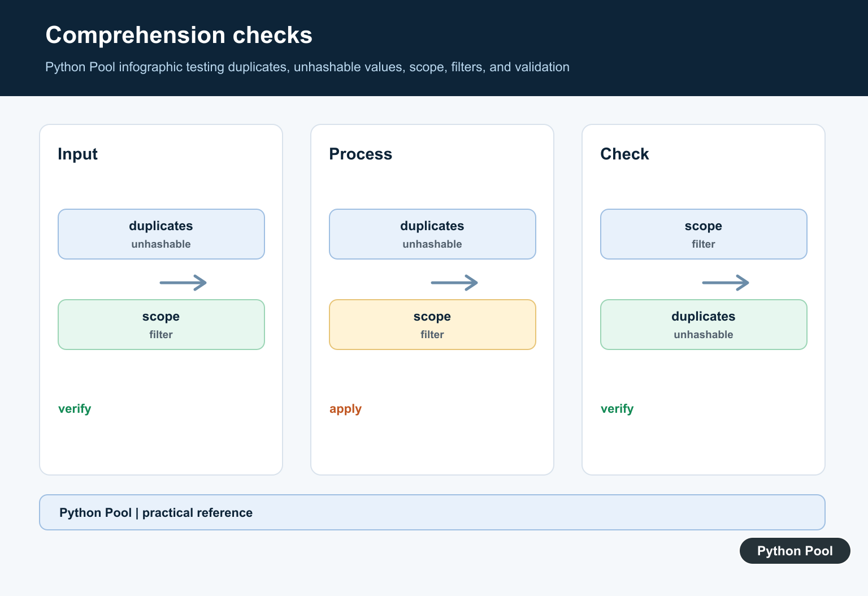The width and height of the screenshot is (868, 596).
Task: Select the Process card heading
Action: click(361, 154)
